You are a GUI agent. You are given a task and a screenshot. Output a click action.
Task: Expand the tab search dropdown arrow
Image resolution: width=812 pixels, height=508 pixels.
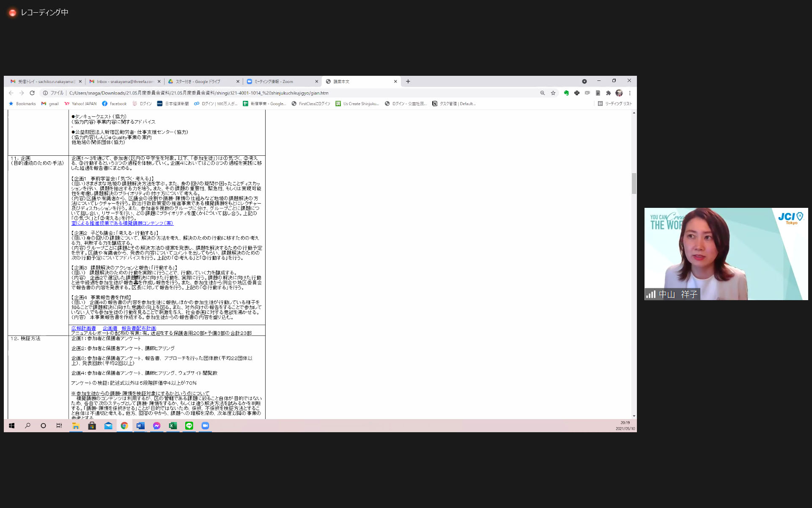[x=584, y=81]
